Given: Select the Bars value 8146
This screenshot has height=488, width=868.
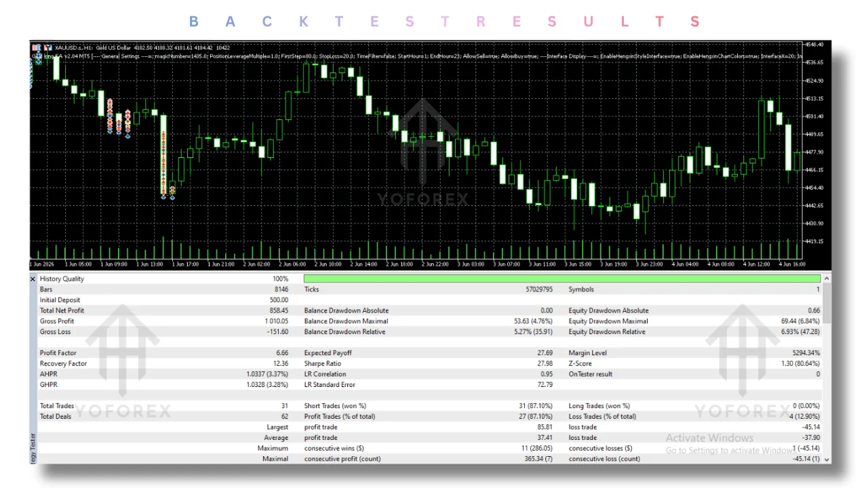Looking at the screenshot, I should pyautogui.click(x=280, y=289).
